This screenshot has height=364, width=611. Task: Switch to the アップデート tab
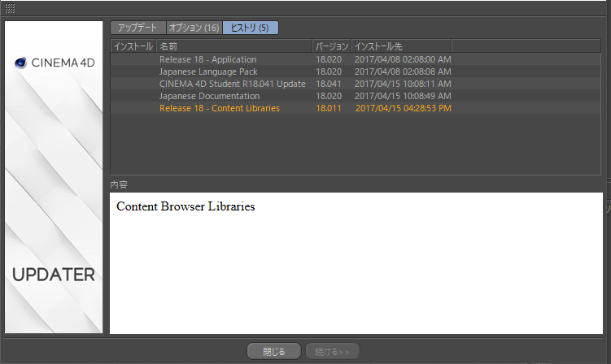(138, 28)
